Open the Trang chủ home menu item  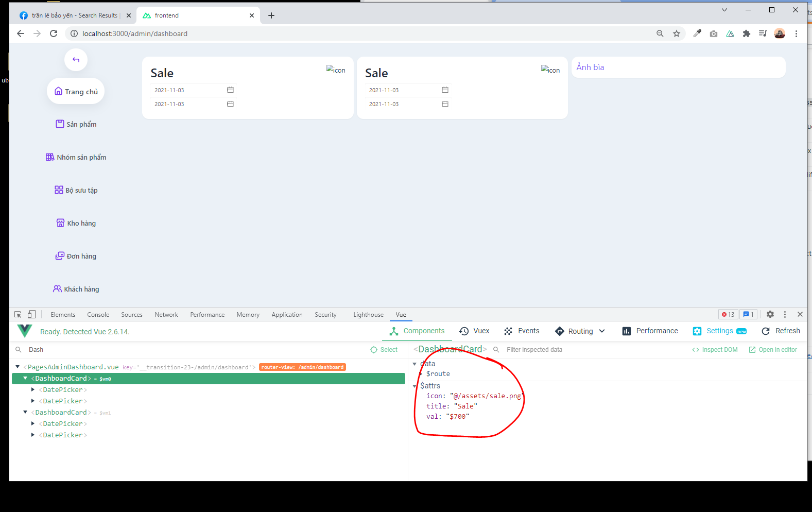coord(76,92)
